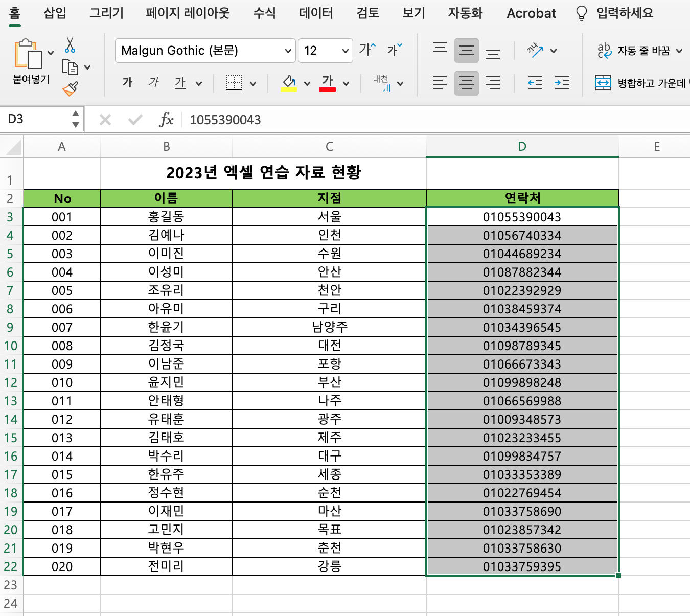The image size is (690, 616).
Task: Open the 그리기 ribbon tab
Action: (106, 13)
